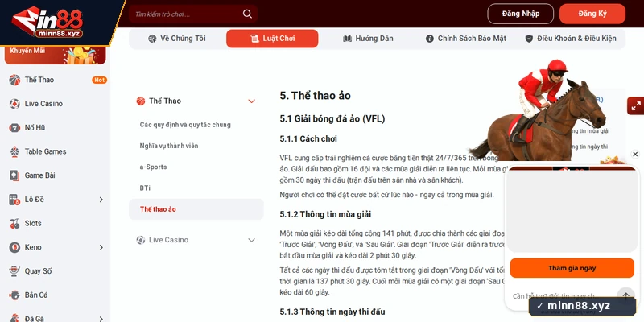The image size is (644, 322).
Task: Click the Đá Gà sidebar icon
Action: pyautogui.click(x=14, y=318)
